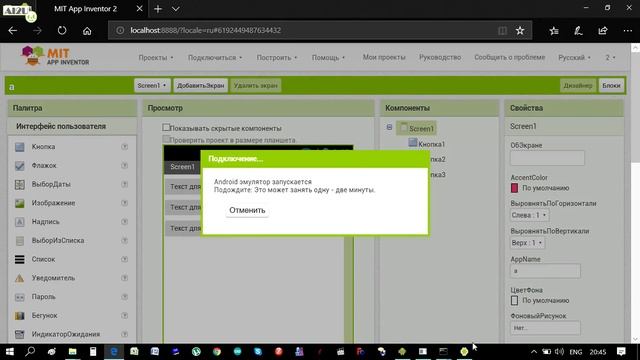Open ВыровнятьПоГоризонтали dropdown Слева : 1
The height and width of the screenshot is (360, 640).
click(529, 215)
